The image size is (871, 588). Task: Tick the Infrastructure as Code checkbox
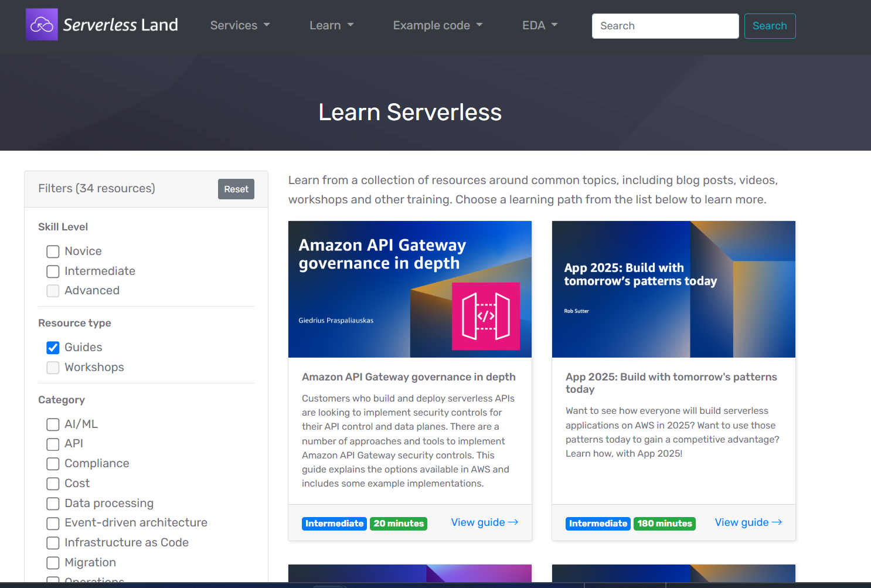(53, 543)
